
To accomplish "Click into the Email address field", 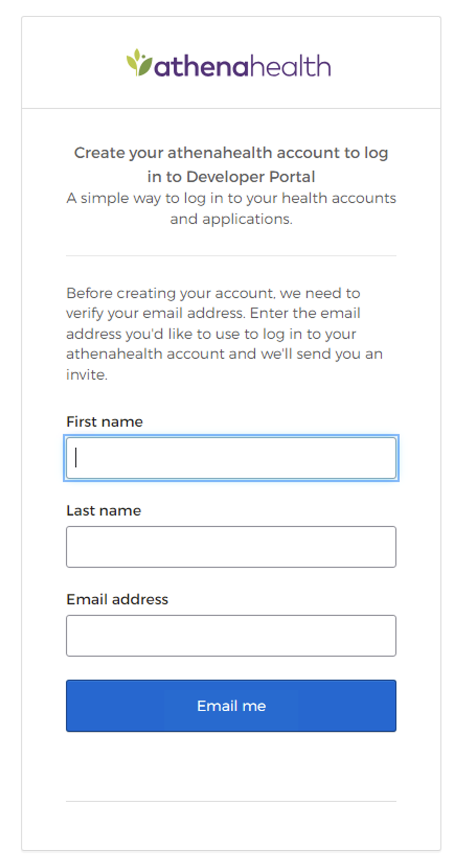I will coord(231,636).
